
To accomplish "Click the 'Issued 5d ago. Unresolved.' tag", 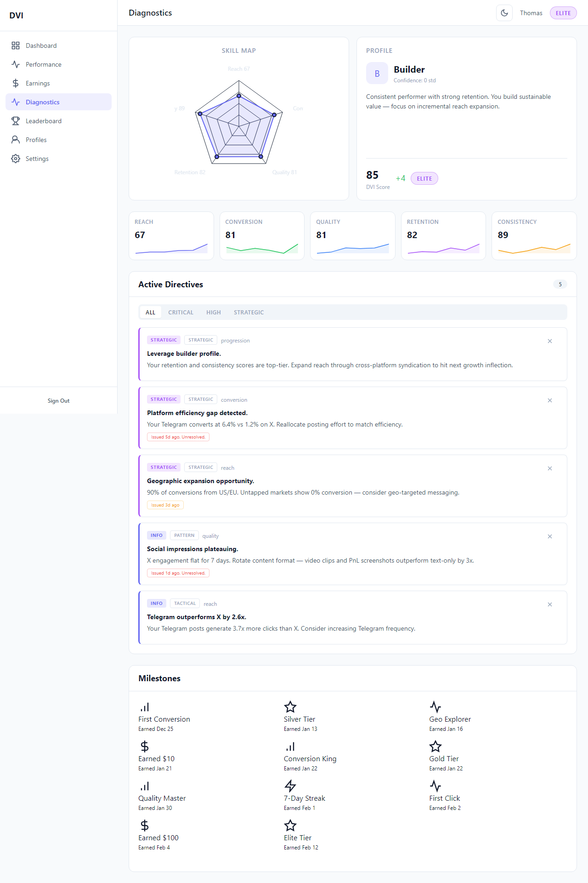I will [x=178, y=437].
